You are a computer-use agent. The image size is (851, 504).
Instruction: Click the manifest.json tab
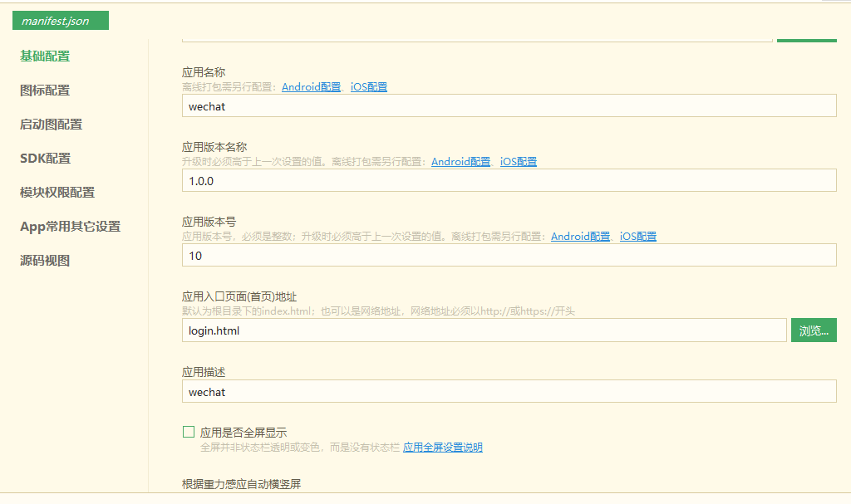click(60, 20)
